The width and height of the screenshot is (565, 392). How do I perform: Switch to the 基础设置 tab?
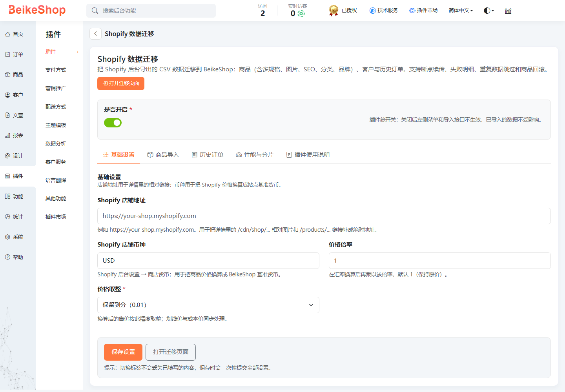coord(119,155)
